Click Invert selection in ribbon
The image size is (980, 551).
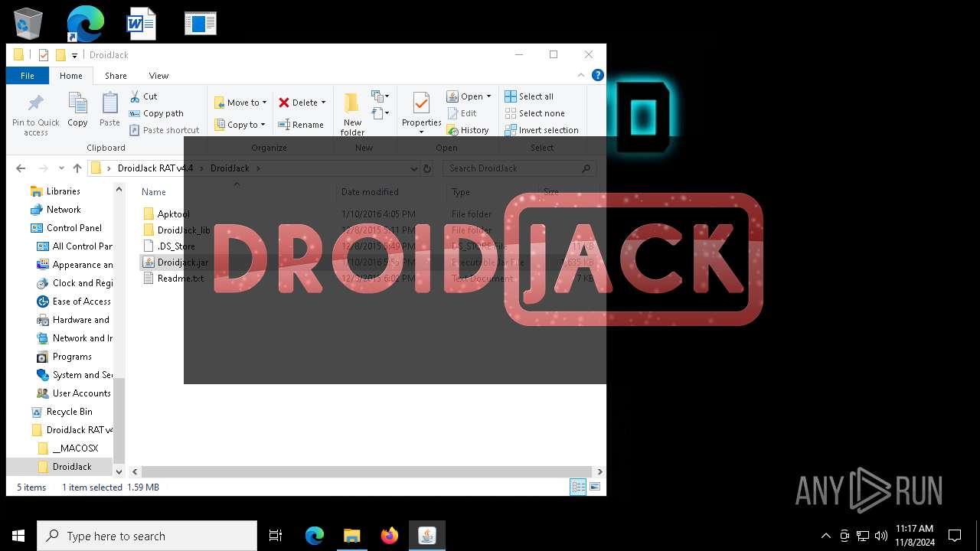(541, 130)
